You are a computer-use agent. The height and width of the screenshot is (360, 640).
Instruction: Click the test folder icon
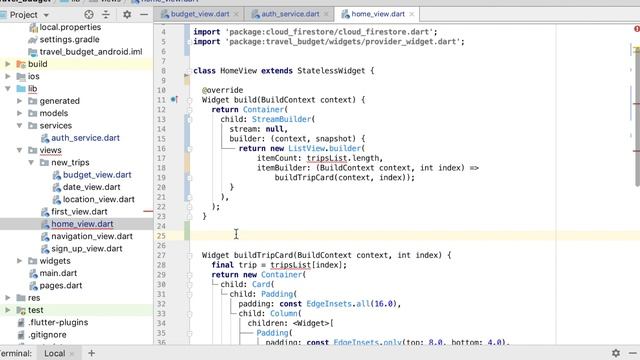21,310
